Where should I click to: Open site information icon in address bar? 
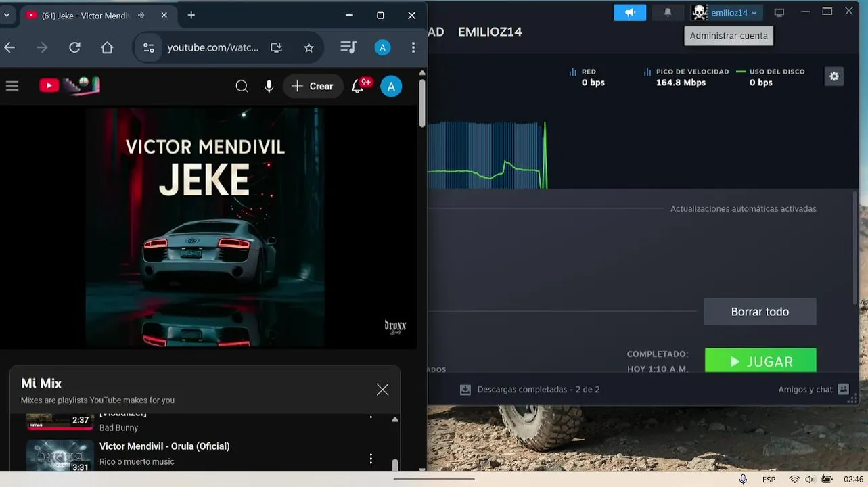(148, 47)
